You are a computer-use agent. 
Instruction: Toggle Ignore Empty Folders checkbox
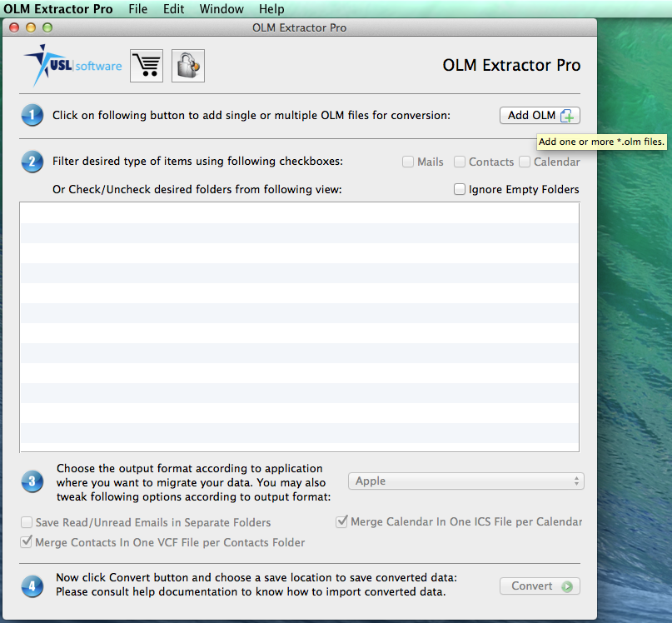460,189
